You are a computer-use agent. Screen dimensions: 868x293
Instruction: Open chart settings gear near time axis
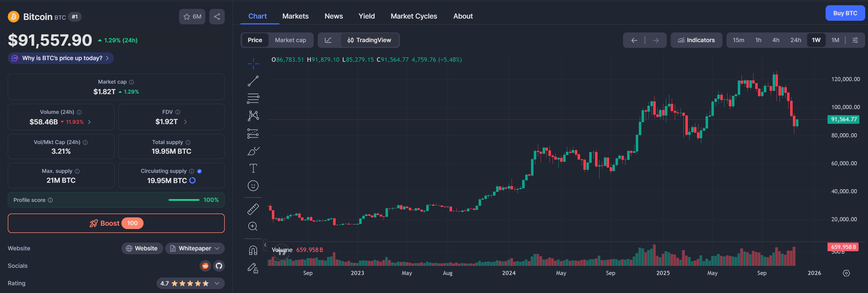pos(846,273)
